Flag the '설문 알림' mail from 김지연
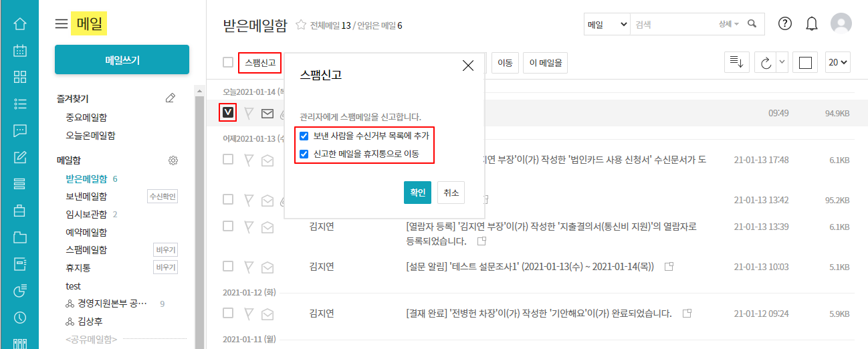Viewport: 868px width, 349px height. point(249,266)
